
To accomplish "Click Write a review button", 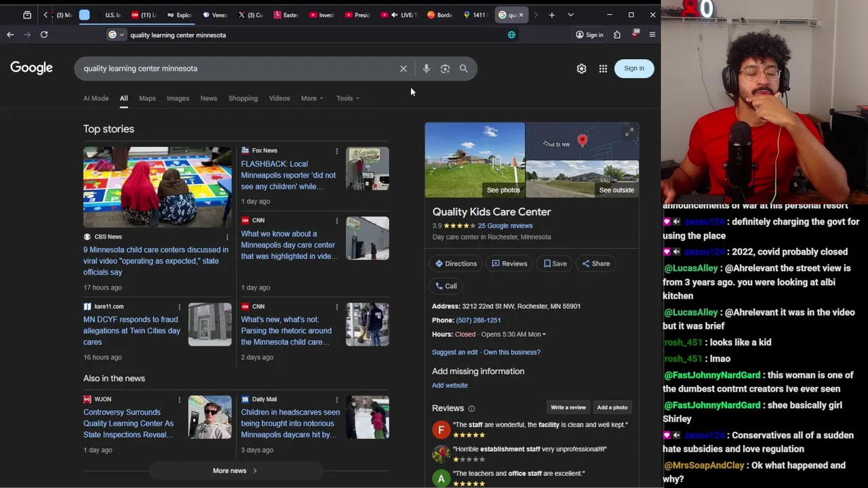I will click(568, 407).
